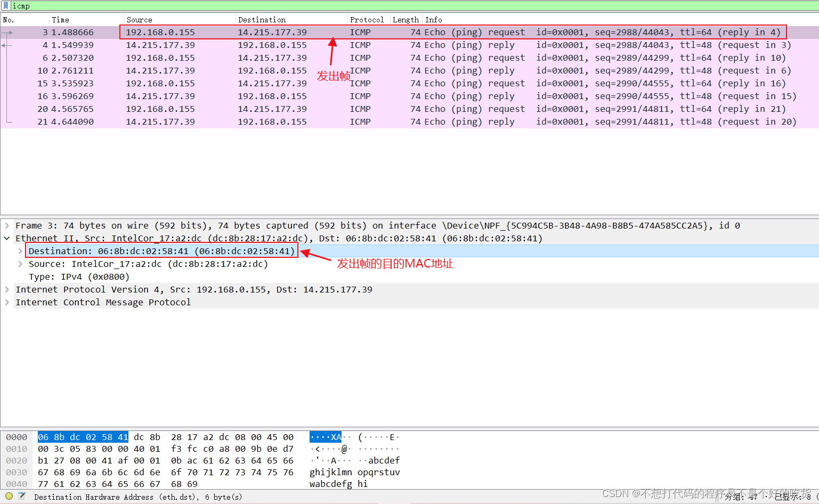
Task: Expand the Frame 3 tree row
Action: point(7,225)
